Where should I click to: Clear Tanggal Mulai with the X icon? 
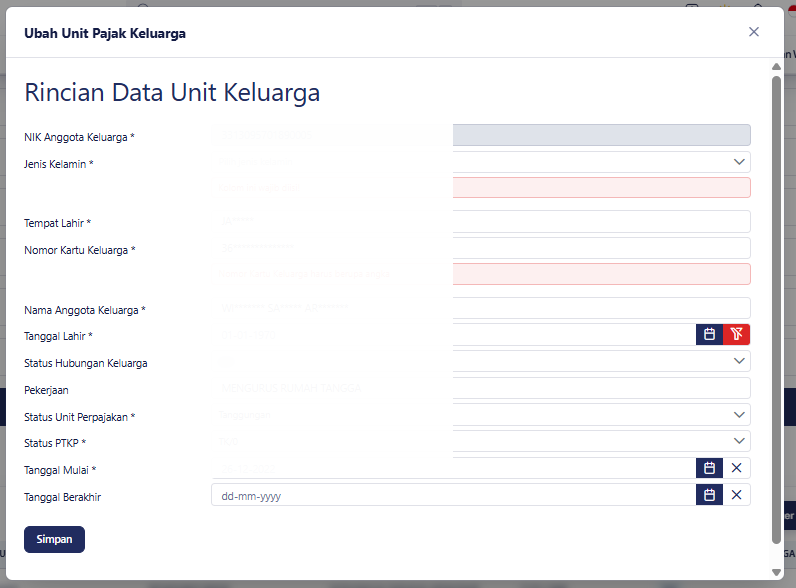tap(737, 468)
